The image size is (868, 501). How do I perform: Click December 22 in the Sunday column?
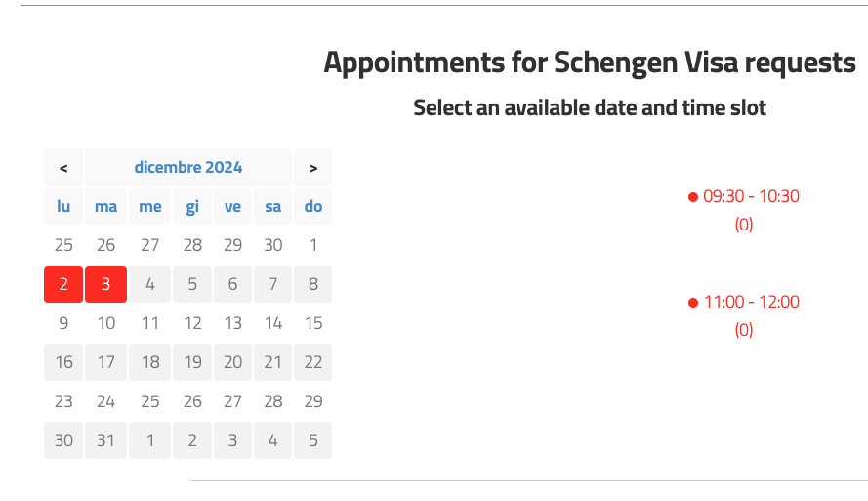[313, 362]
